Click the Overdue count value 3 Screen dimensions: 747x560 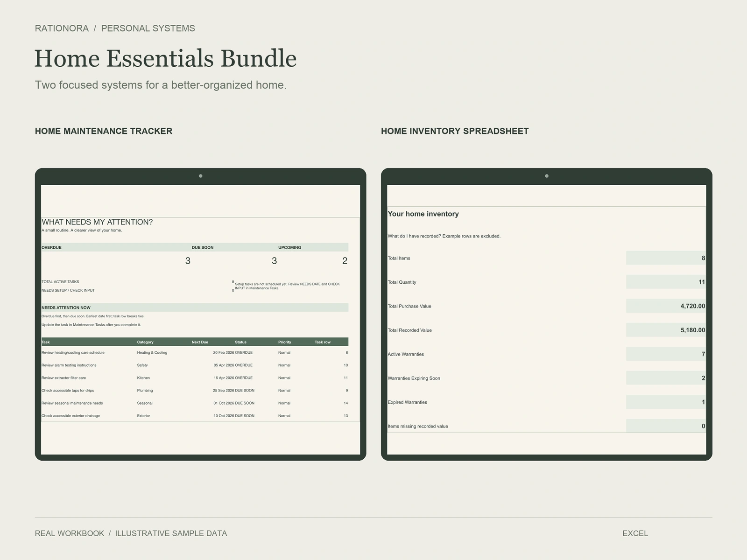click(188, 261)
